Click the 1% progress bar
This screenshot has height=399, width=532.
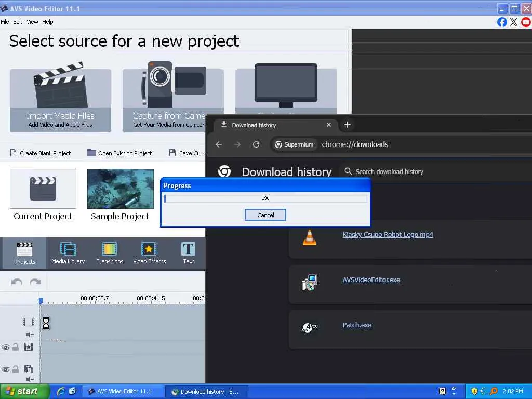(x=265, y=198)
